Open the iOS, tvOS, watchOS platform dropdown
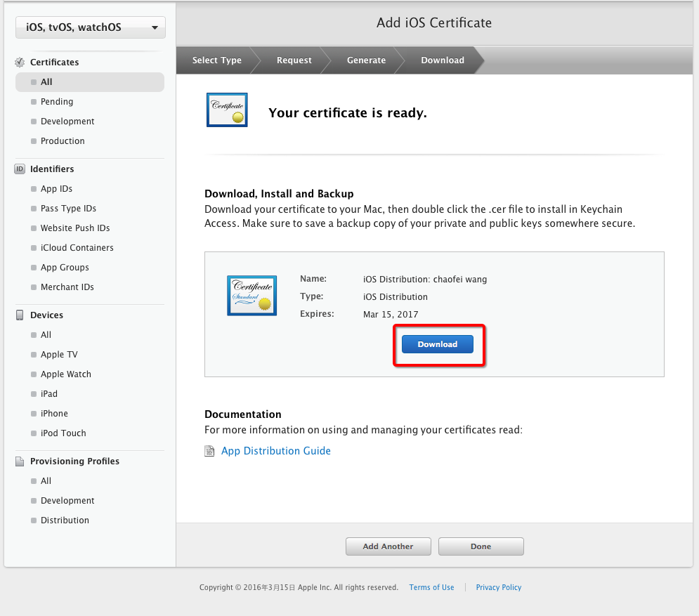Viewport: 699px width, 616px height. point(90,27)
